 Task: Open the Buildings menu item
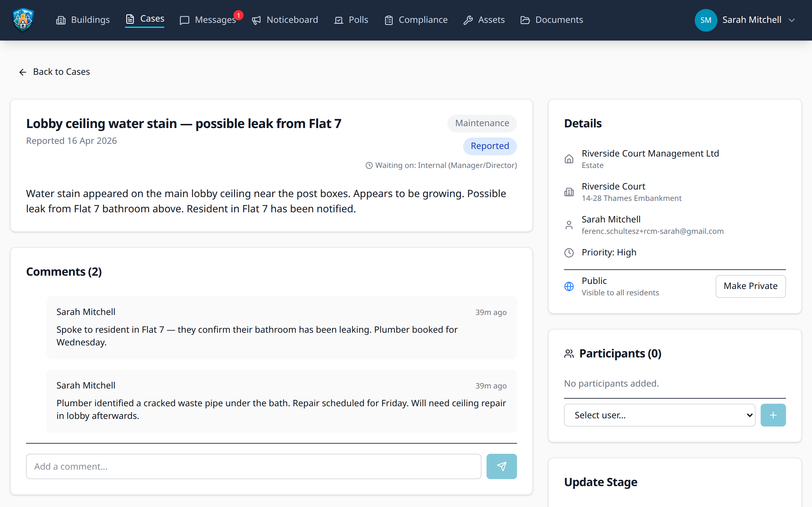pyautogui.click(x=83, y=20)
